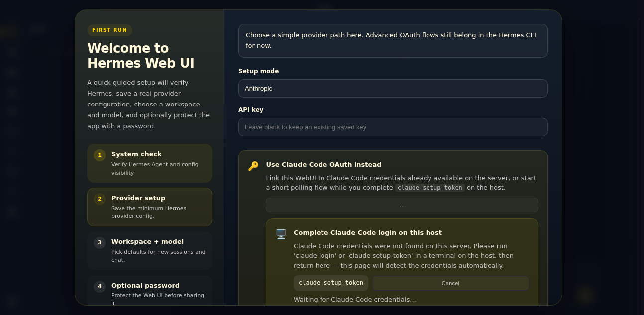
Task: Select the System check step
Action: point(149,163)
